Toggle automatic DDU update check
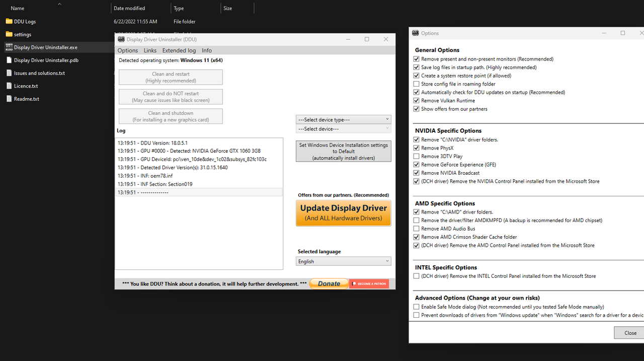Image resolution: width=644 pixels, height=361 pixels. 416,92
